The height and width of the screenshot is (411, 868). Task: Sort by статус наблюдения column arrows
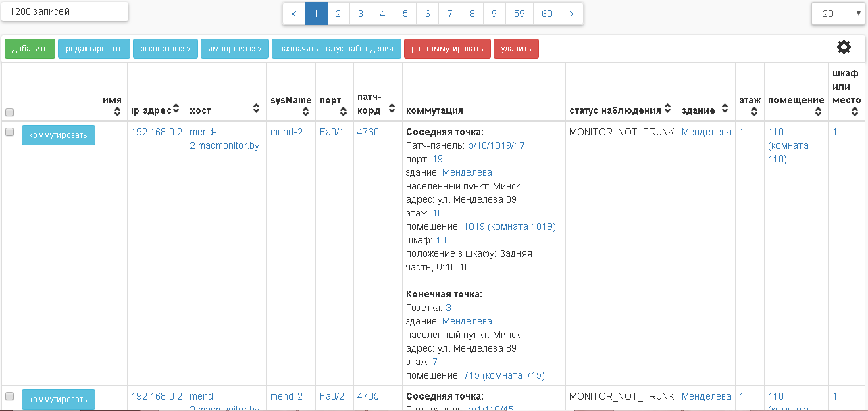667,109
